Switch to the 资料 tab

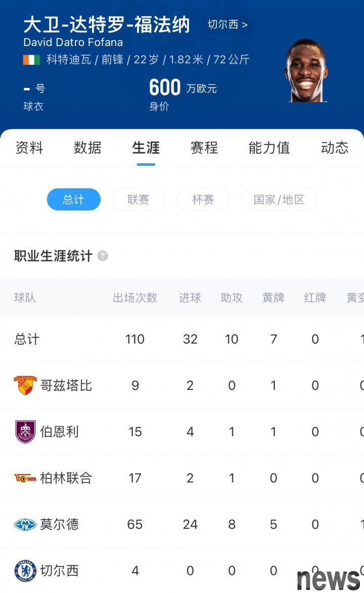(29, 148)
